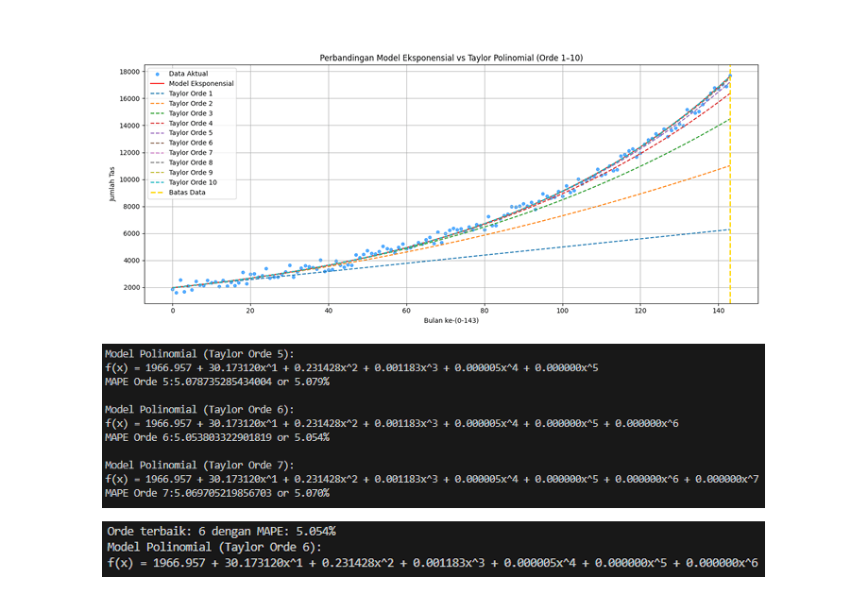Choose the Taylor Orde 7 legend entry

(x=181, y=153)
